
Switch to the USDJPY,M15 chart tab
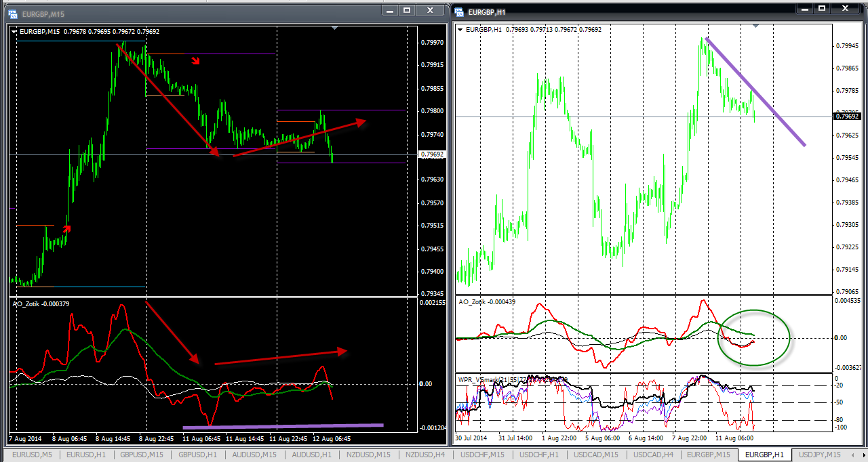click(x=820, y=455)
